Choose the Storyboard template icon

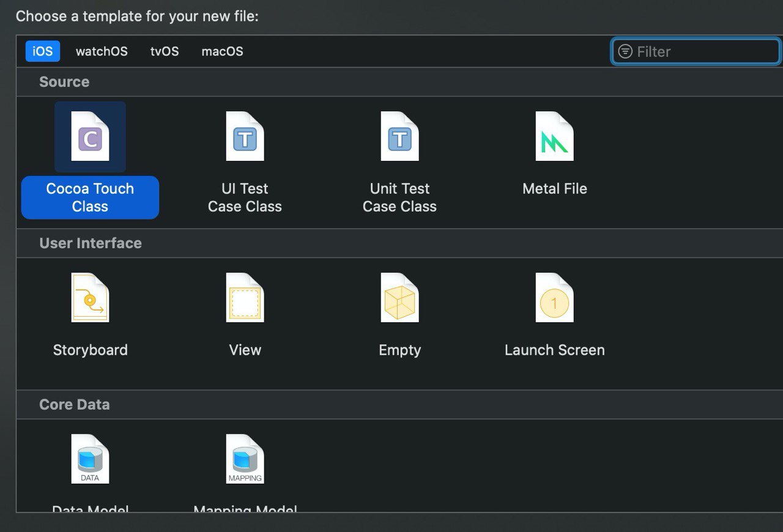[90, 298]
